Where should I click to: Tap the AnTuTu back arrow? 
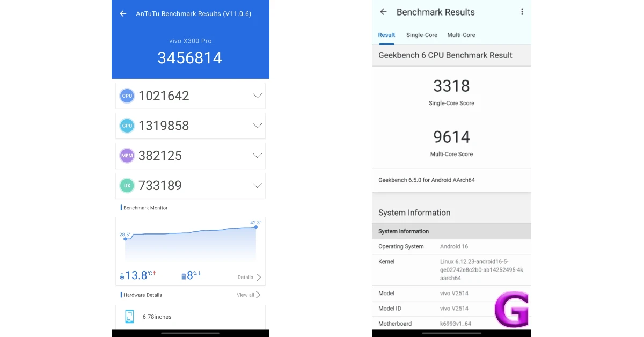123,13
